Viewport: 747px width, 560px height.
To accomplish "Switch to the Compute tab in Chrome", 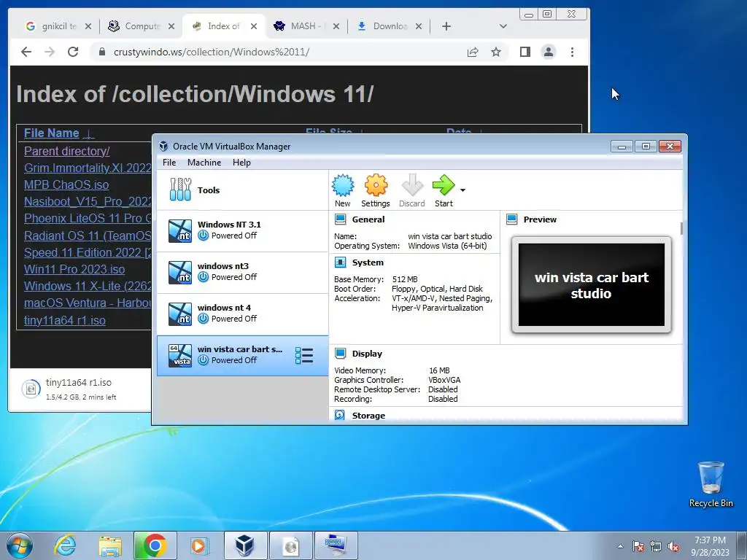I will tap(141, 26).
